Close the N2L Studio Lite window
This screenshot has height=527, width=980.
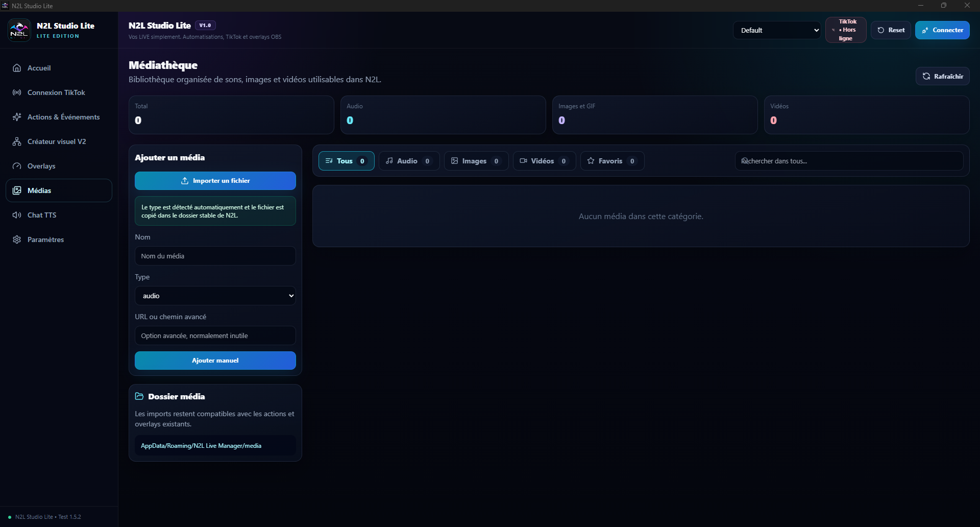pos(967,6)
